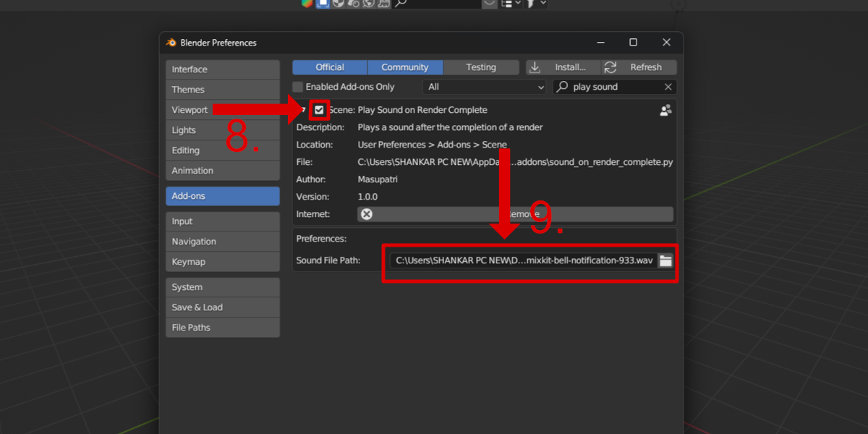Click the Community support icon on add-on header
Screen dimensions: 868x434
pos(665,110)
